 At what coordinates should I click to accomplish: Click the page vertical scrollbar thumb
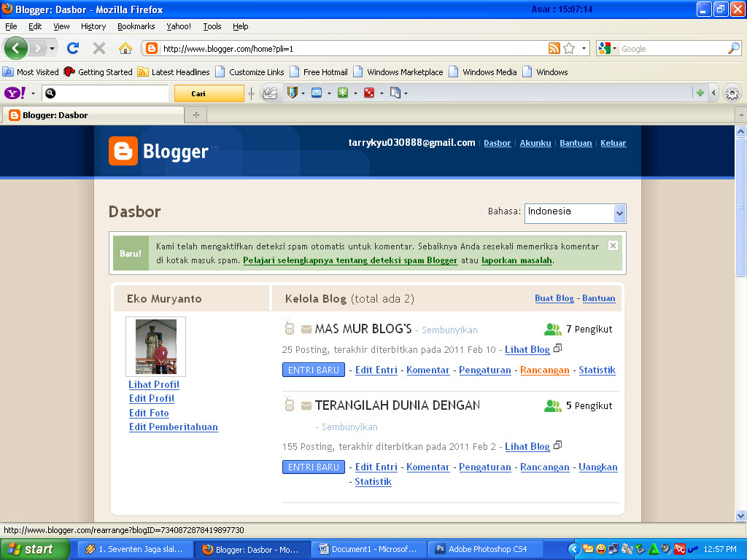741,207
